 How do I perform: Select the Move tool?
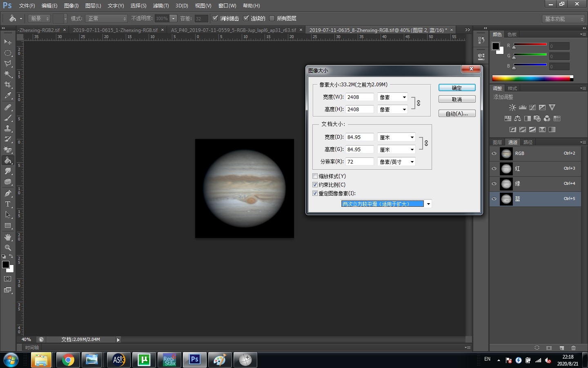pos(8,42)
